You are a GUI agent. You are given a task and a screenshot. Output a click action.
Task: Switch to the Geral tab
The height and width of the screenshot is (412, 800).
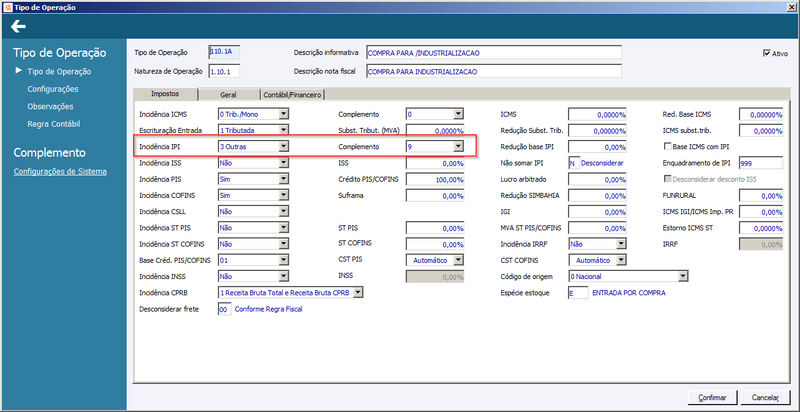(x=229, y=94)
